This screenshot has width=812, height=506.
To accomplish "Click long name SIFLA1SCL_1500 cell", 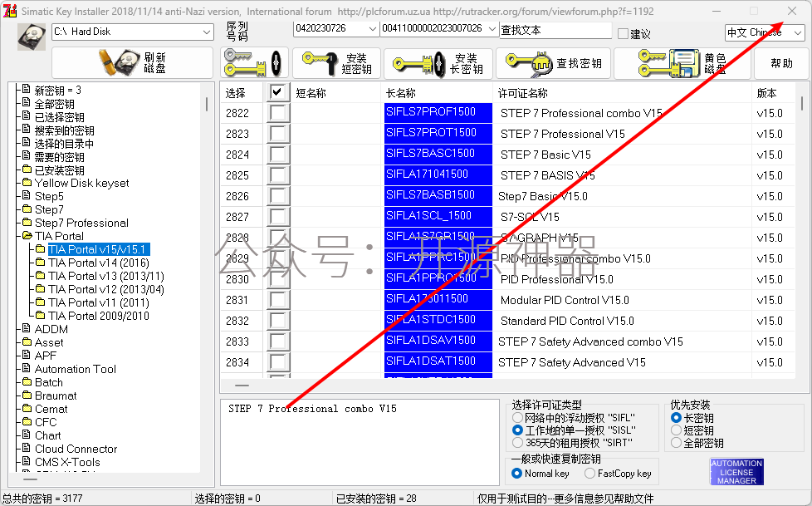I will tap(438, 216).
